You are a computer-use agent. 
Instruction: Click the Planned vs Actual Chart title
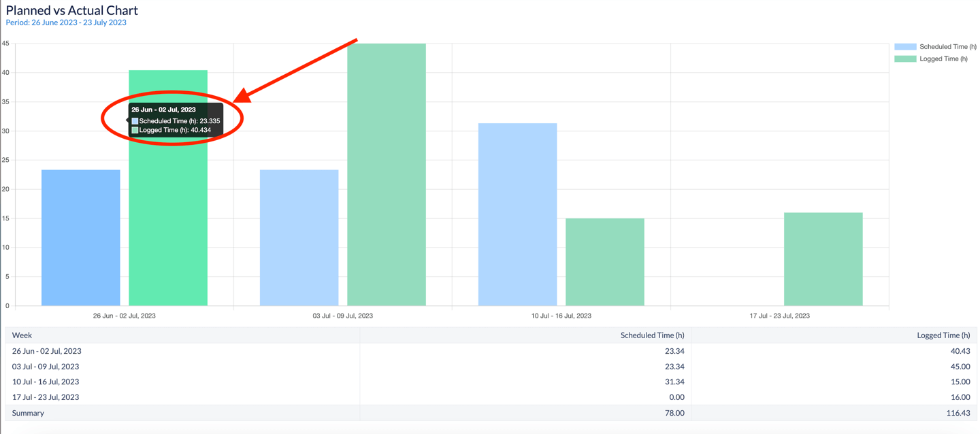tap(71, 10)
